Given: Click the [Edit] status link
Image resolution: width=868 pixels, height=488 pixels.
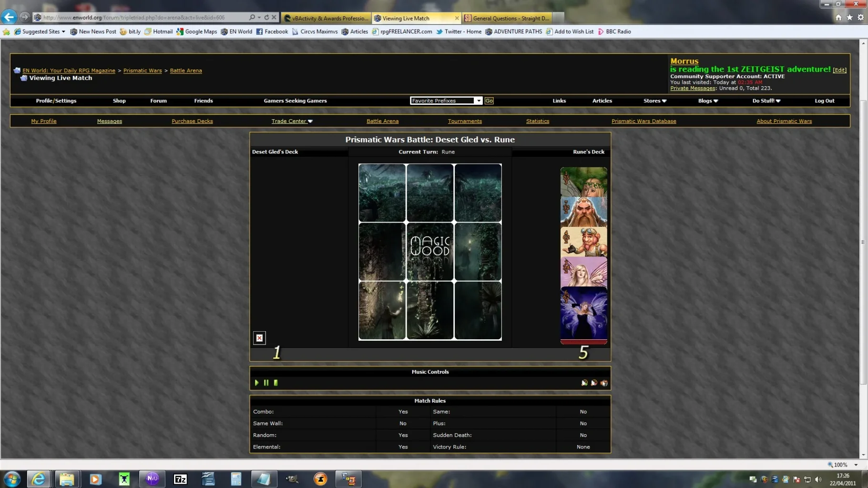Looking at the screenshot, I should point(839,70).
